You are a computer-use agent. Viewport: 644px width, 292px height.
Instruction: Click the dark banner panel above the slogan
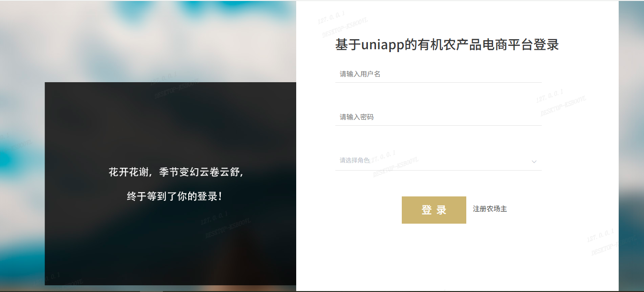[x=171, y=124]
